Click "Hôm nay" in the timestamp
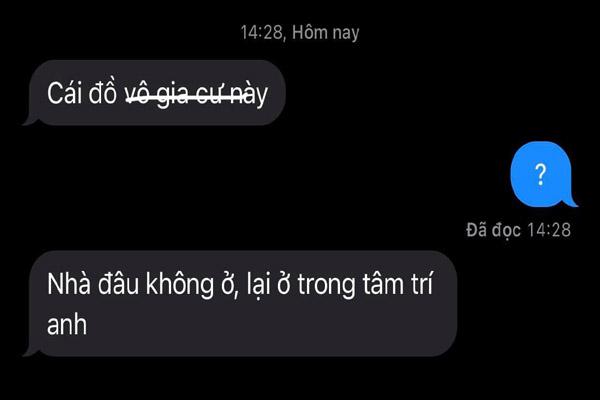The height and width of the screenshot is (400, 600). tap(326, 33)
